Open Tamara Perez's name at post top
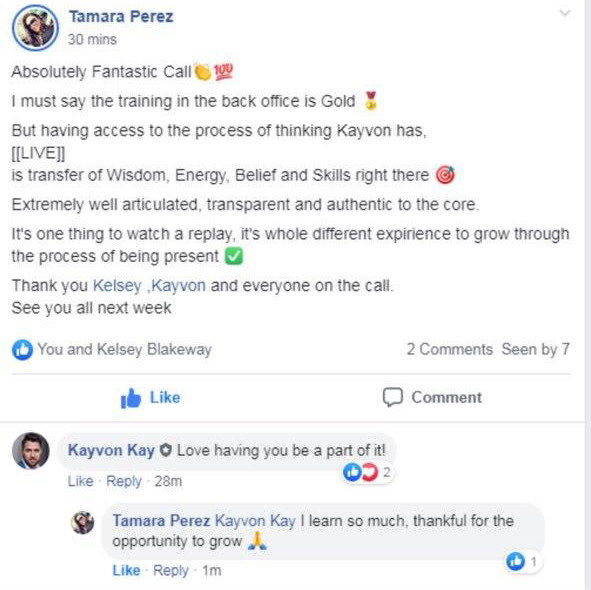 (121, 17)
